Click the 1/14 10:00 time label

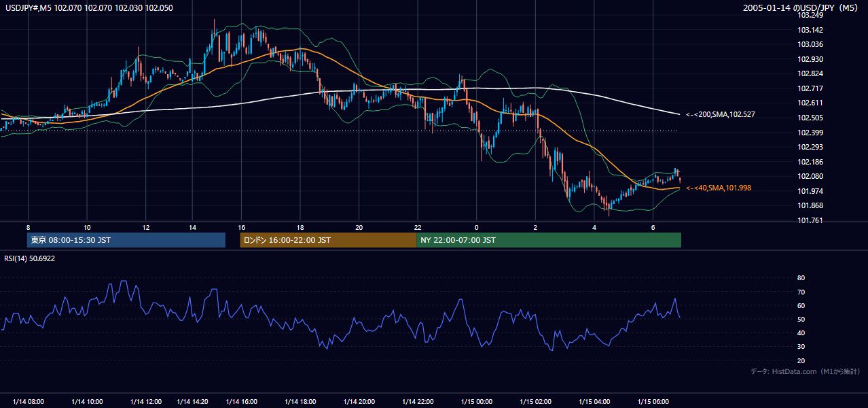coord(87,402)
